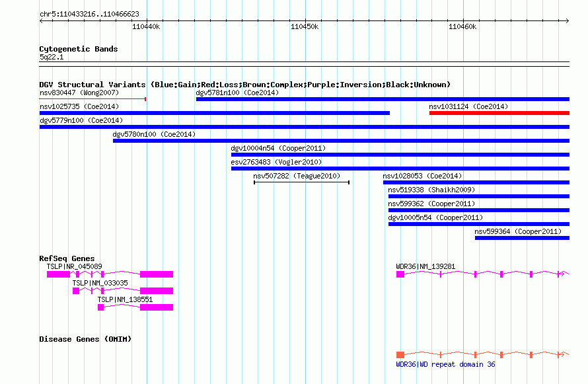Click the Disease Genes (OMIM) track title
Screen dimensions: 588x384
[85, 339]
